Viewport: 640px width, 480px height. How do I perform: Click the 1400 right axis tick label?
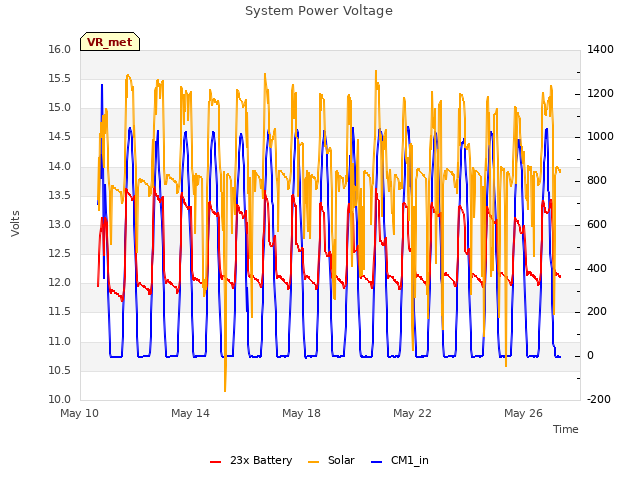[x=600, y=49]
